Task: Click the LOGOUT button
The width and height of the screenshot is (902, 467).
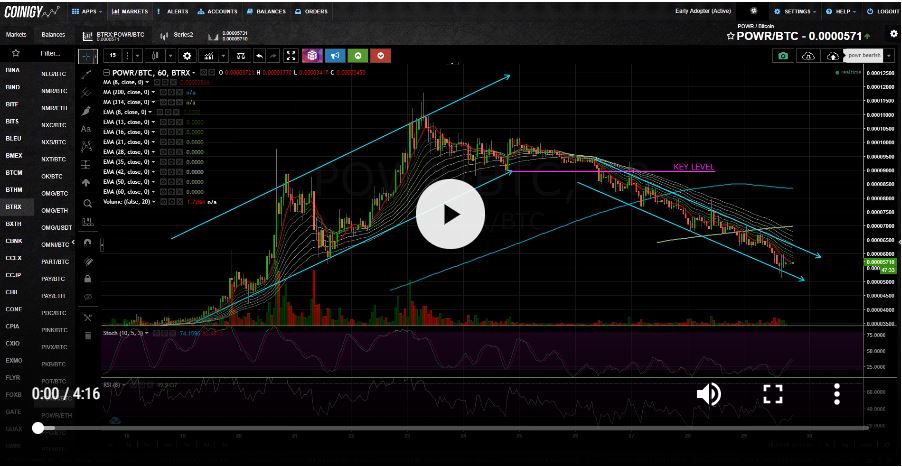Action: (882, 11)
